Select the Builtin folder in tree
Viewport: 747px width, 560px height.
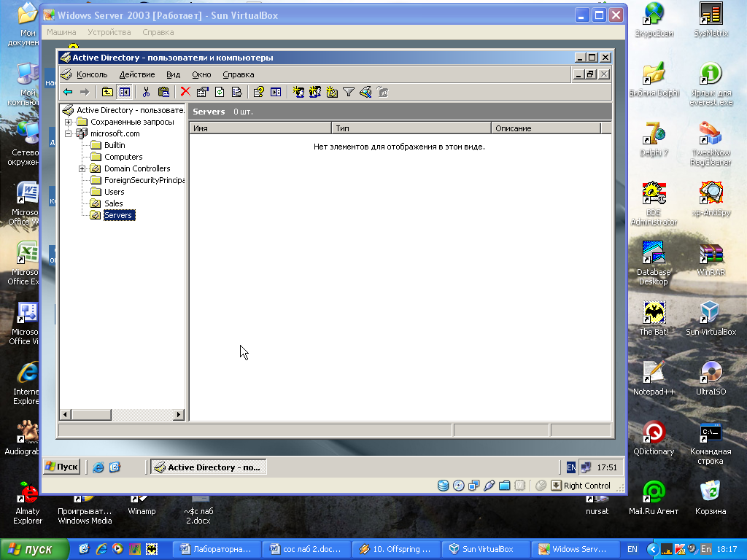(x=115, y=145)
